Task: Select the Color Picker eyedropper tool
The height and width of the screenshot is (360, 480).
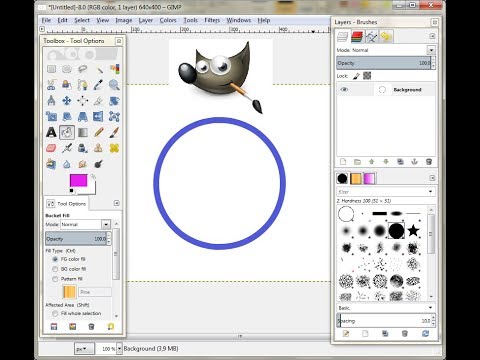Action: coord(99,85)
